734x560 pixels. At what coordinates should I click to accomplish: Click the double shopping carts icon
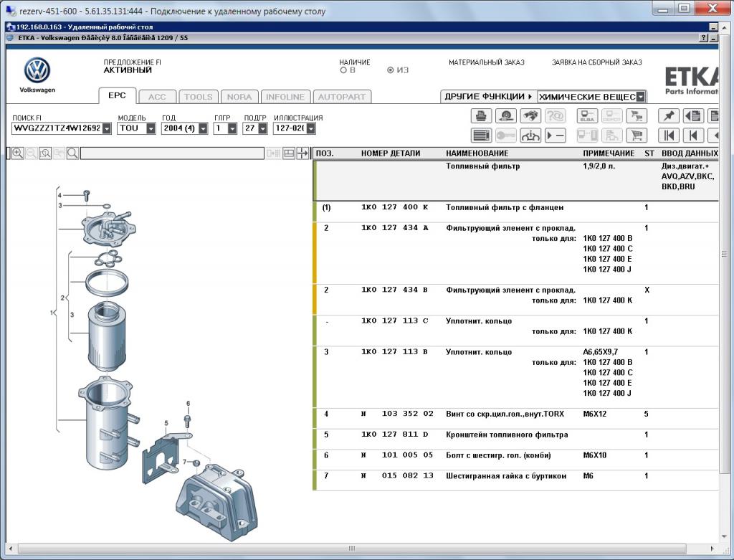637,115
